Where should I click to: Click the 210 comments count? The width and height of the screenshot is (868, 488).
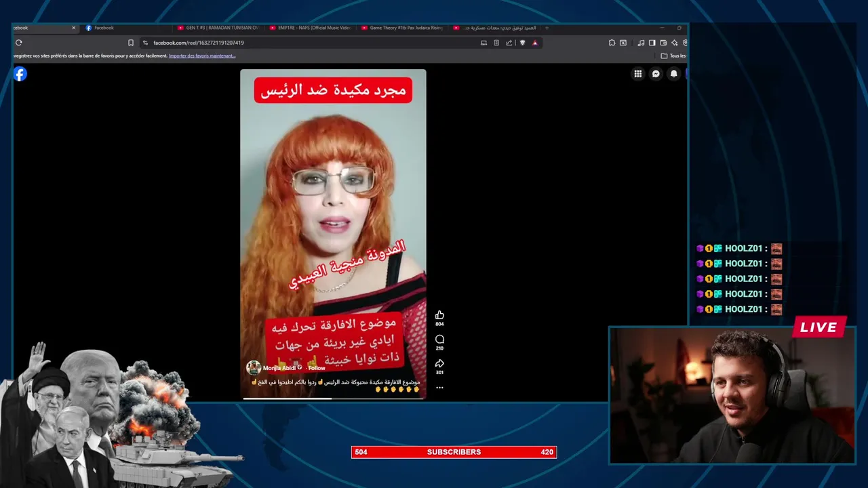(439, 348)
